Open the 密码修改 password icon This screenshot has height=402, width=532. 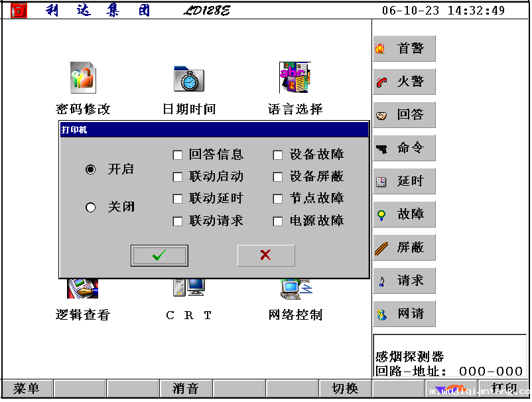pos(84,78)
